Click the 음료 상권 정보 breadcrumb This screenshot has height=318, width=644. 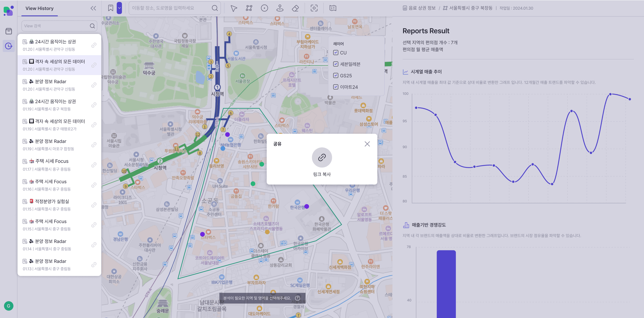tap(420, 8)
